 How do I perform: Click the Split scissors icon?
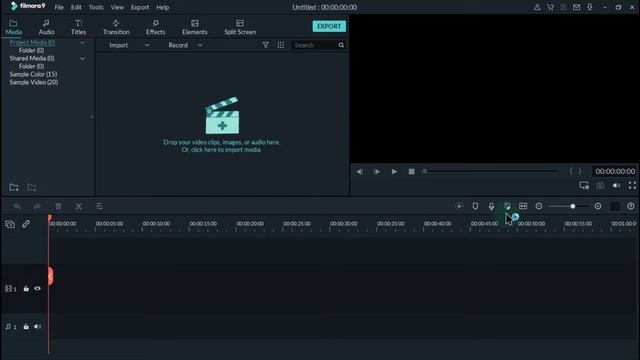(x=78, y=206)
